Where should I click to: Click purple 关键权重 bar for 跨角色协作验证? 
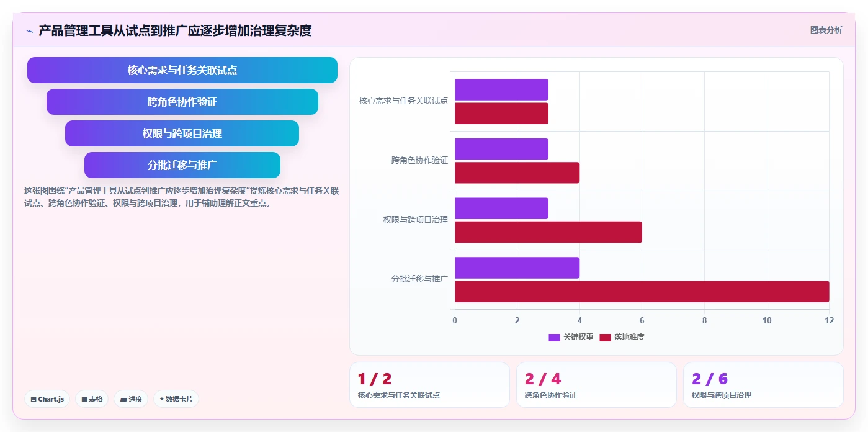coord(501,149)
